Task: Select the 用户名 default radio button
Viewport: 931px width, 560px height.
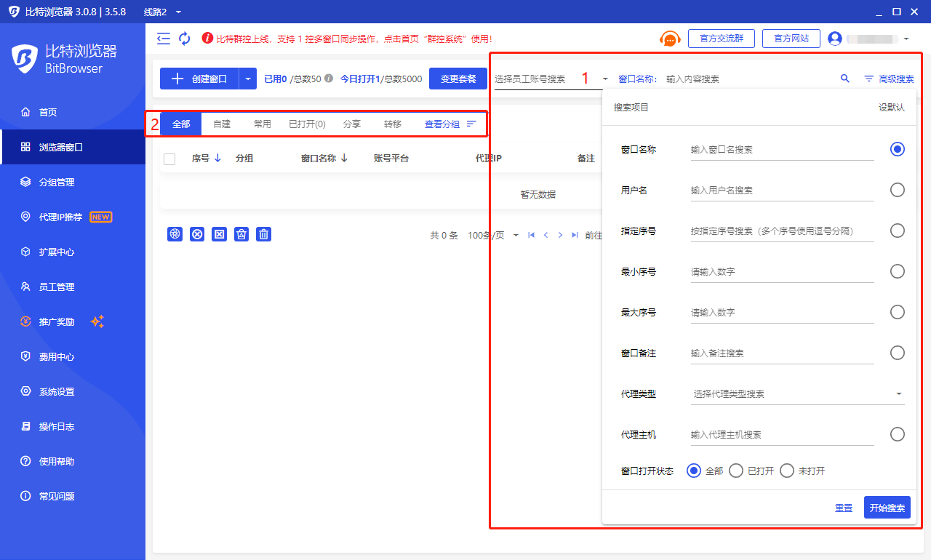Action: click(x=898, y=190)
